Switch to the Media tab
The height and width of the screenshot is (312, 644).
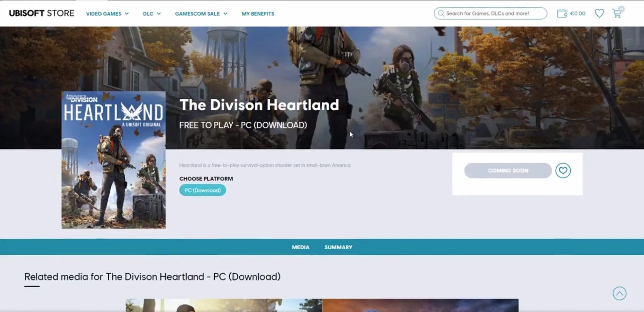(301, 247)
